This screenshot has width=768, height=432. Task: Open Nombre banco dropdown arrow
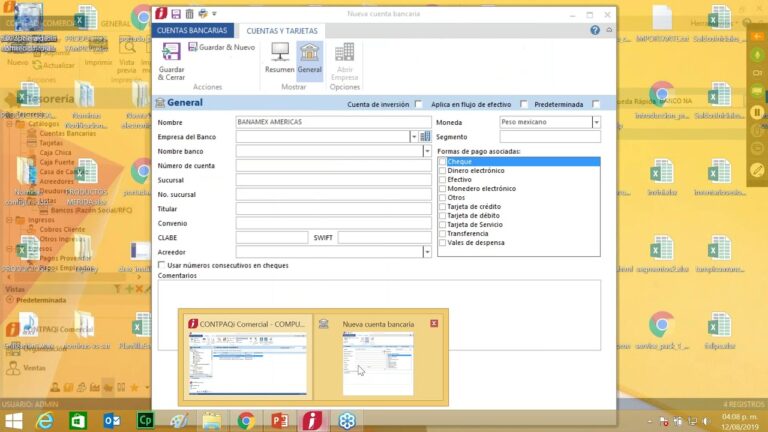(427, 151)
